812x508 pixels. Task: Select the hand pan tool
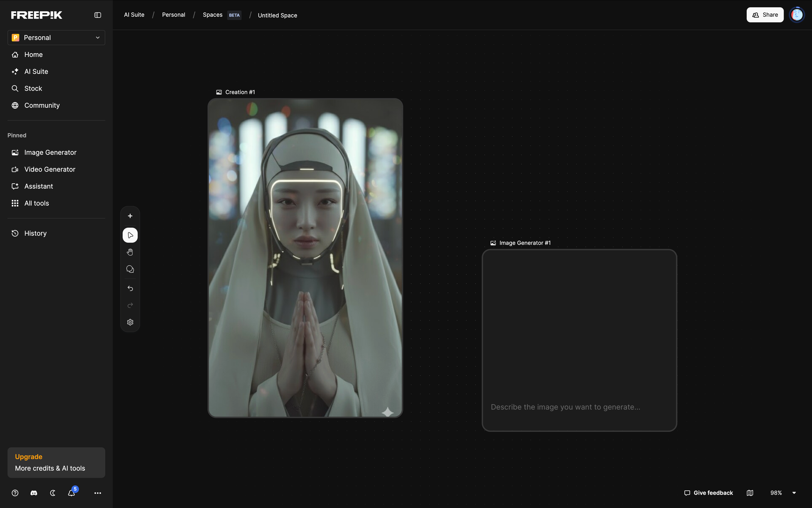(130, 252)
